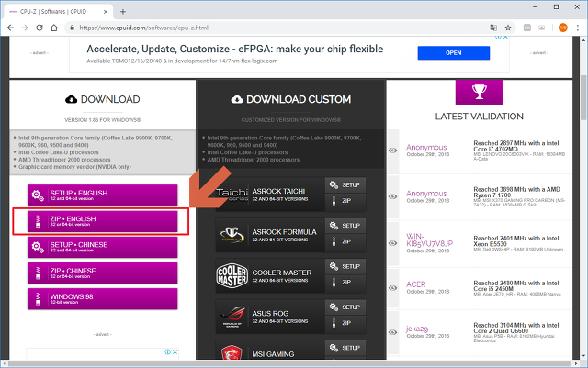Click the vertical scrollbar thumb
This screenshot has height=368, width=588.
[x=583, y=97]
